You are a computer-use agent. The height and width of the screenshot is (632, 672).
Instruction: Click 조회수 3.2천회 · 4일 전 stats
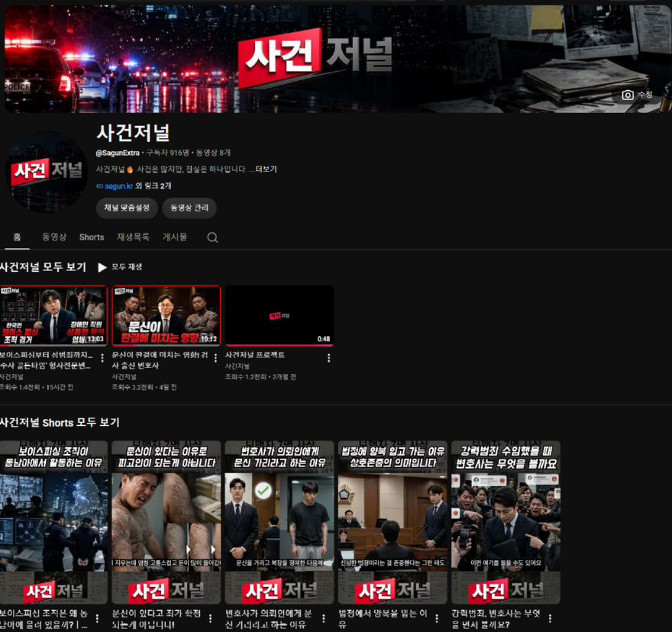144,387
